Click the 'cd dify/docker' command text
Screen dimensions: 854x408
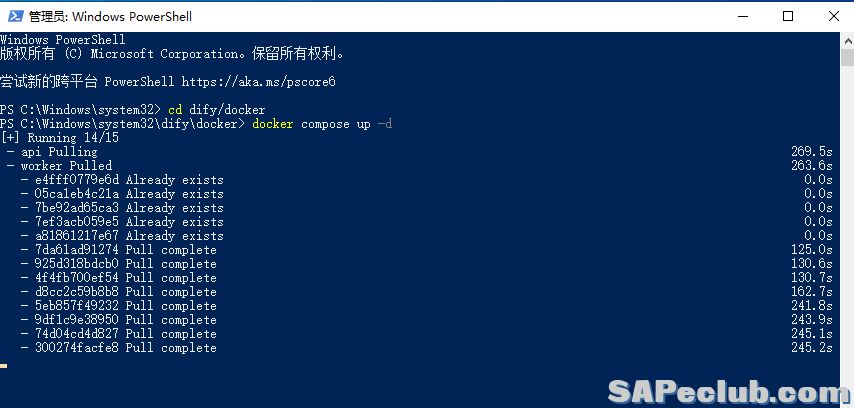click(x=216, y=109)
